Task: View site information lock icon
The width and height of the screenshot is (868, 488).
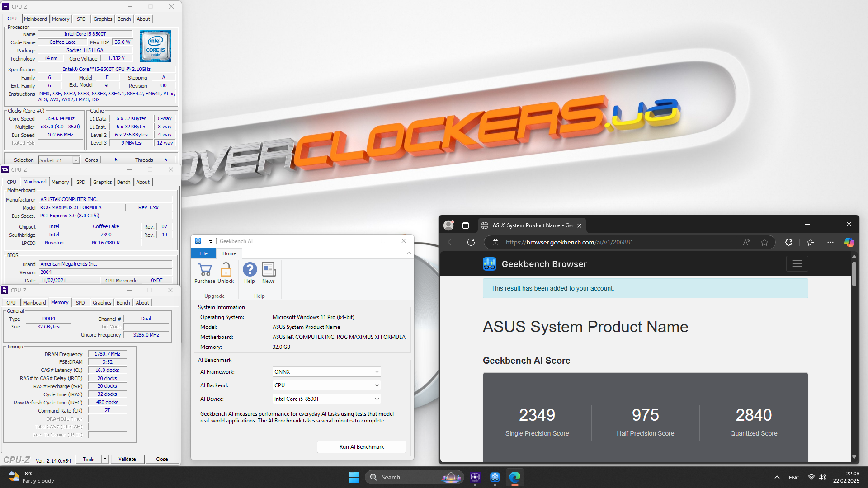Action: [495, 242]
